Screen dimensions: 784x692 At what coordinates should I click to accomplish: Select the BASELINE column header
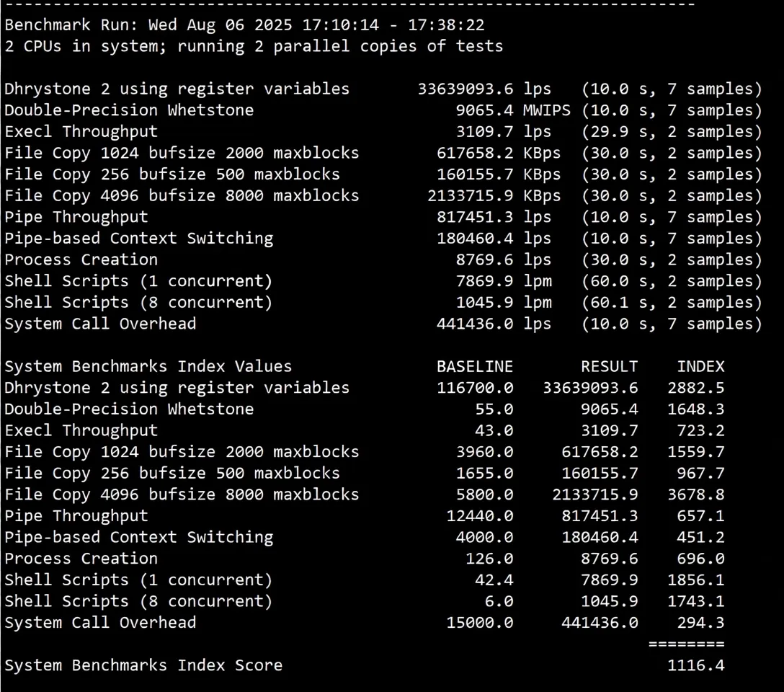[475, 365]
